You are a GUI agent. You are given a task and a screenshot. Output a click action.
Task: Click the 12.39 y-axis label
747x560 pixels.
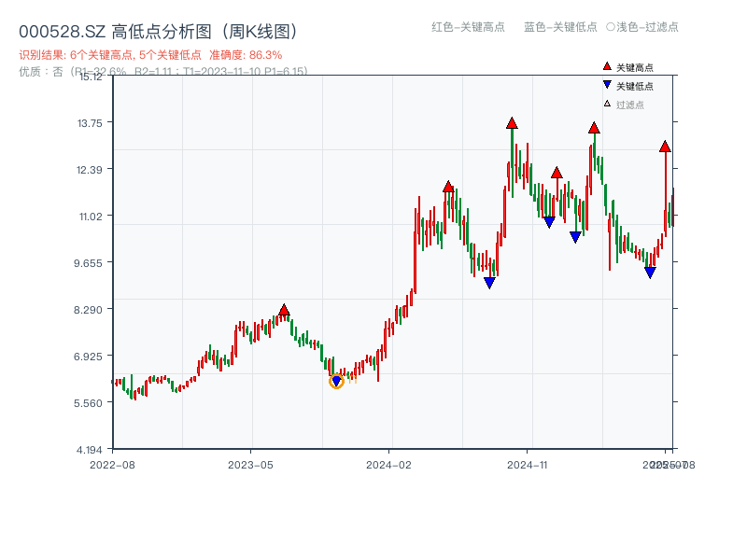(90, 170)
